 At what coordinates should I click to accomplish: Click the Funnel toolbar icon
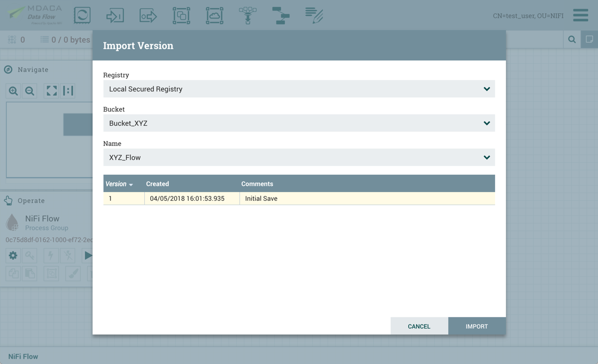(248, 15)
